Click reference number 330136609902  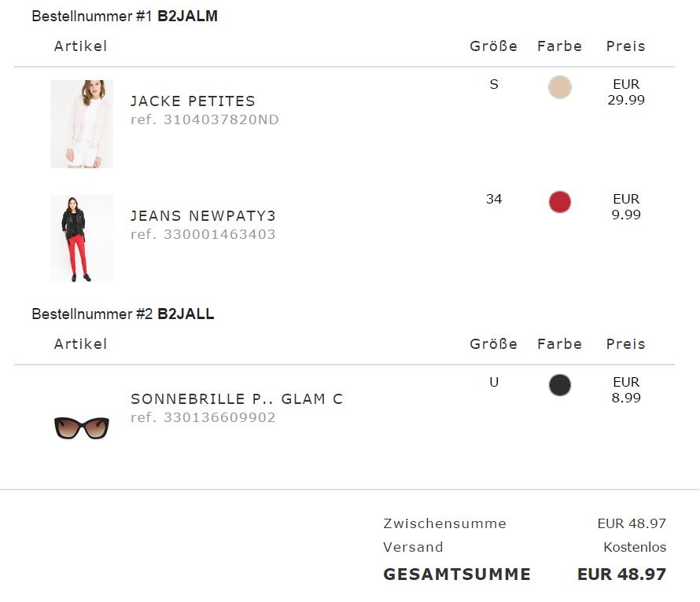pyautogui.click(x=203, y=418)
